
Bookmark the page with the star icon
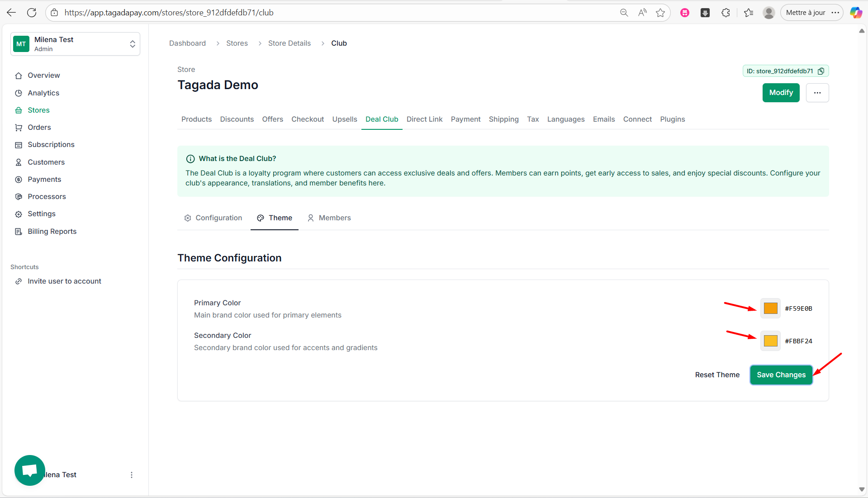660,13
